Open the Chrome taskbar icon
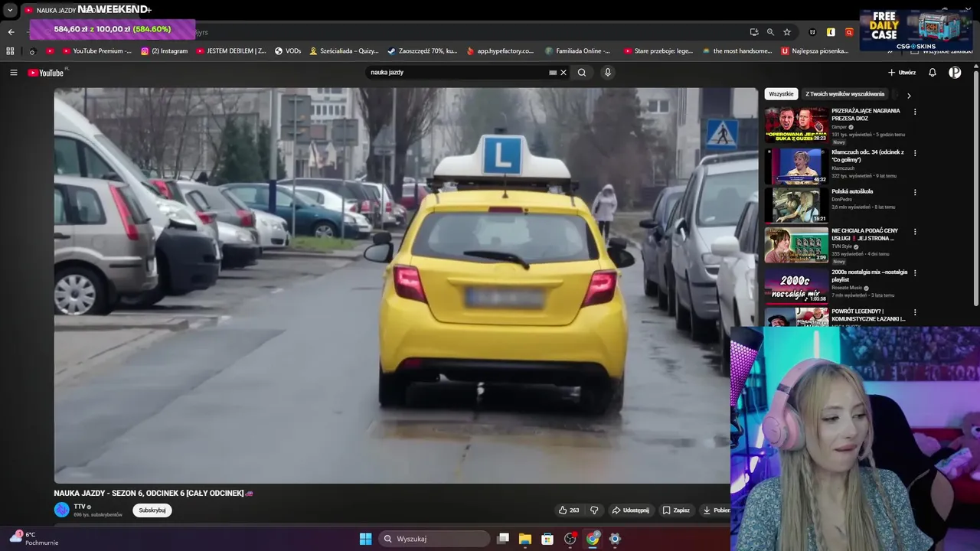This screenshot has width=980, height=551. [593, 539]
